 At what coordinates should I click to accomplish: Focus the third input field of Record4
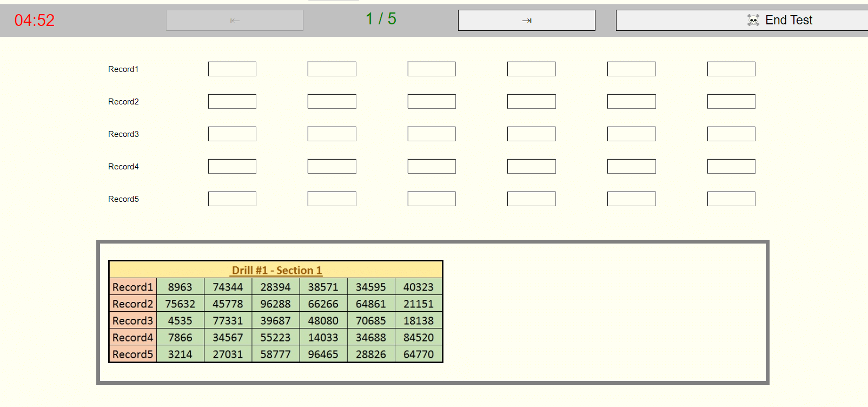pyautogui.click(x=432, y=166)
